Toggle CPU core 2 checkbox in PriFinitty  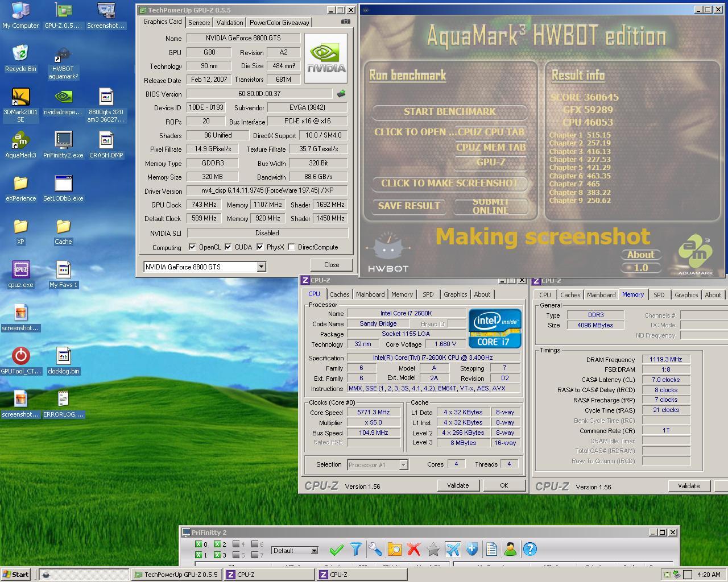click(217, 544)
